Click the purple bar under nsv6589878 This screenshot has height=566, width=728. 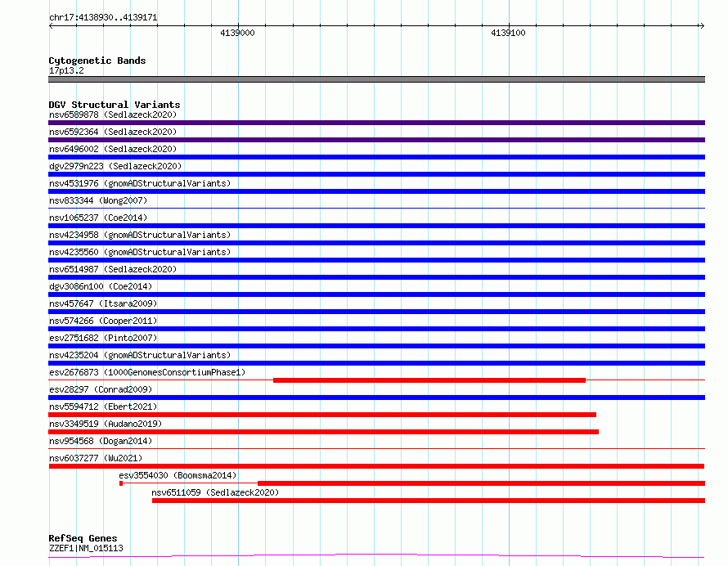376,123
